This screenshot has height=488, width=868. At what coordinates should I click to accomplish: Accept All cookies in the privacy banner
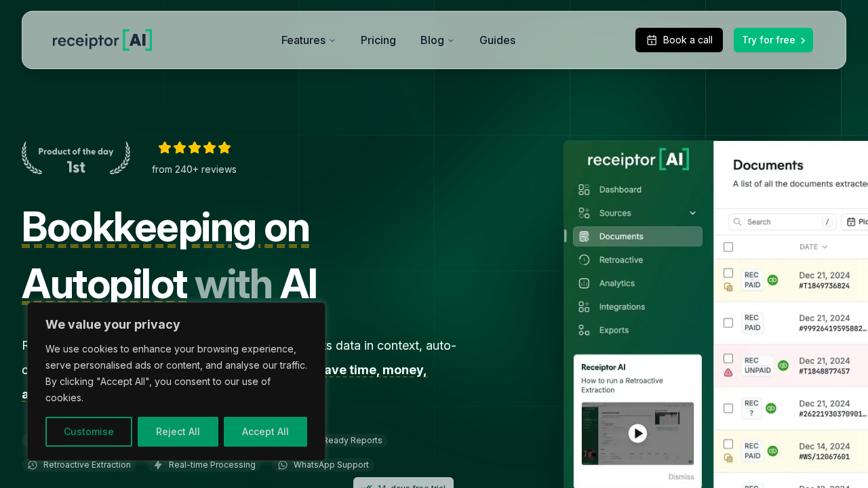(265, 432)
